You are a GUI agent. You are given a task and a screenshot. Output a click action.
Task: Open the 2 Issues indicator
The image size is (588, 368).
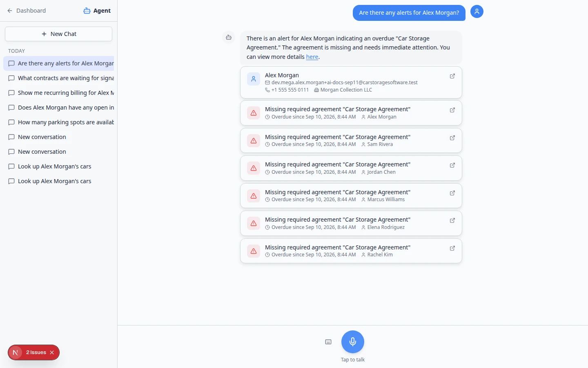coord(36,352)
